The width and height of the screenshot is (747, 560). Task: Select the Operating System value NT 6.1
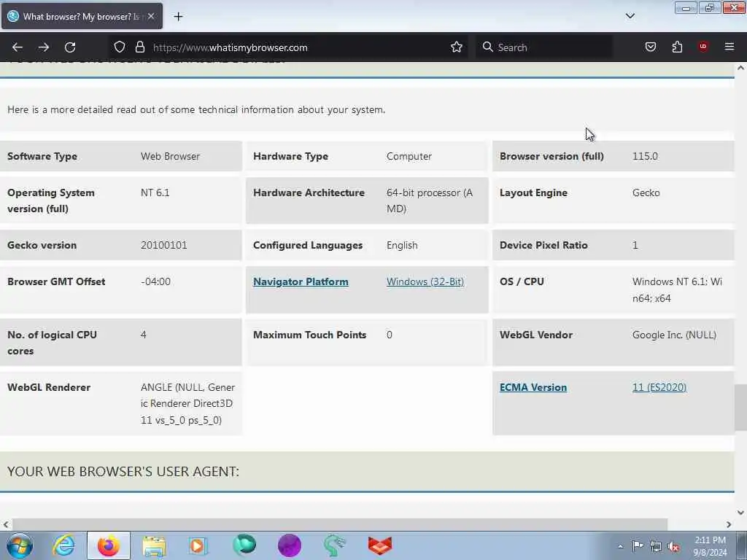pyautogui.click(x=155, y=192)
